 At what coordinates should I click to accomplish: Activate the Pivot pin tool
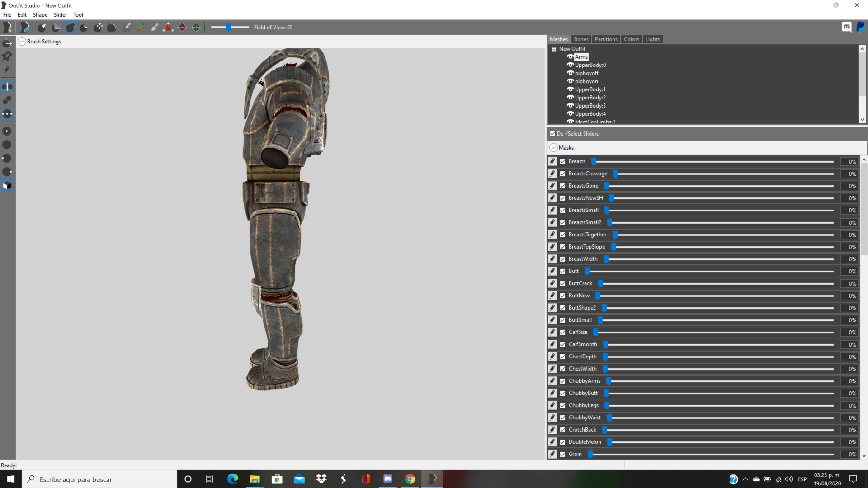coord(7,56)
